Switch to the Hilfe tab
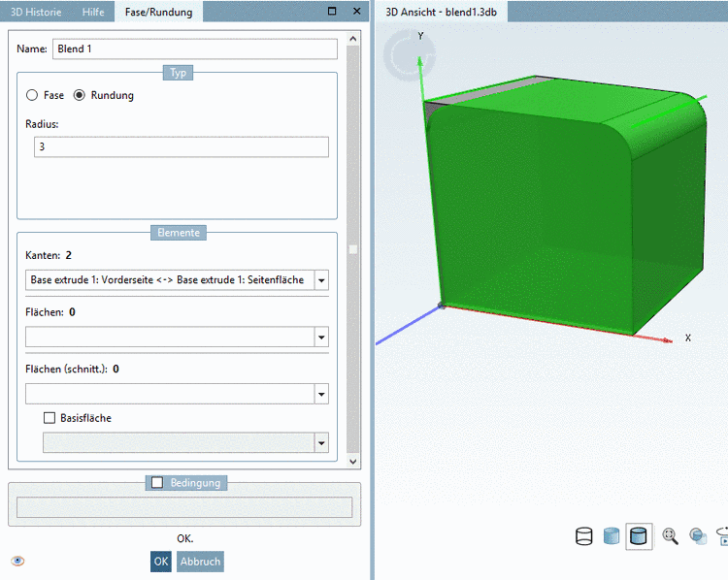 [93, 12]
